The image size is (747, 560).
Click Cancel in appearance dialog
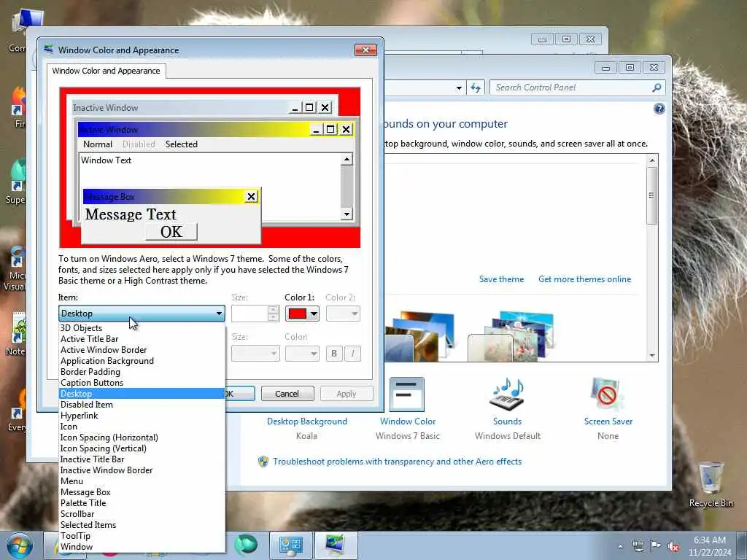pyautogui.click(x=287, y=394)
